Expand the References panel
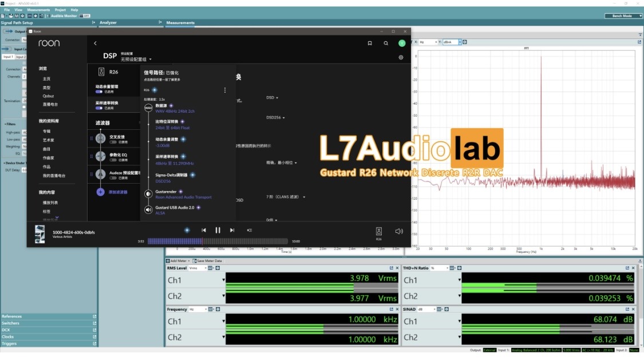The height and width of the screenshot is (361, 644). [x=49, y=316]
